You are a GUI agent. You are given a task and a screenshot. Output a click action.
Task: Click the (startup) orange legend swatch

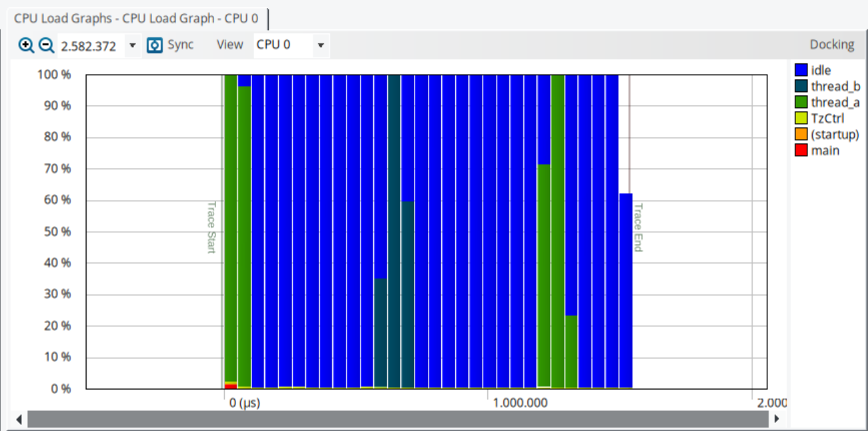pos(801,134)
